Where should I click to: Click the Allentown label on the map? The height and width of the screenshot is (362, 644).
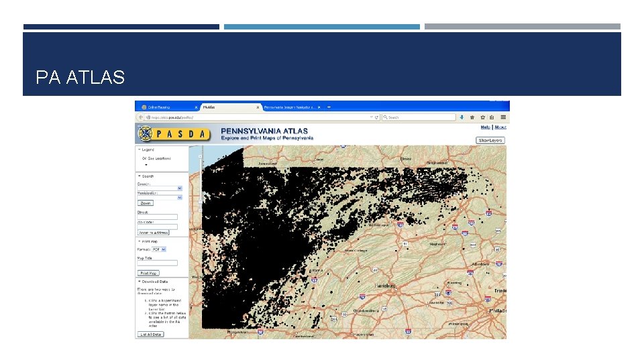480,264
